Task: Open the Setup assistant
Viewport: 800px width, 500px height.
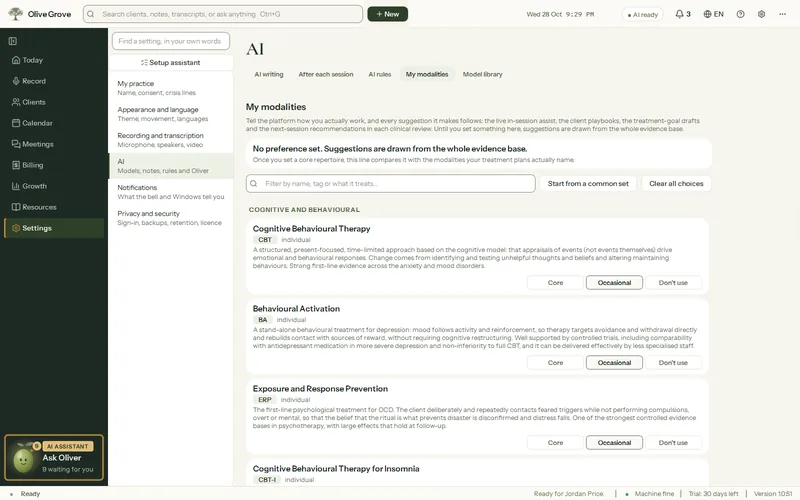Action: click(171, 63)
